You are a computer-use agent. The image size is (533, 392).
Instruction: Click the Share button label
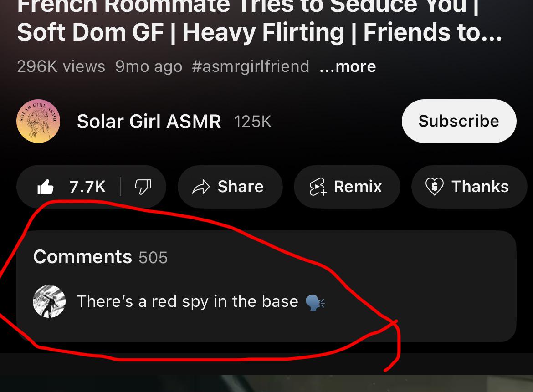click(x=241, y=187)
